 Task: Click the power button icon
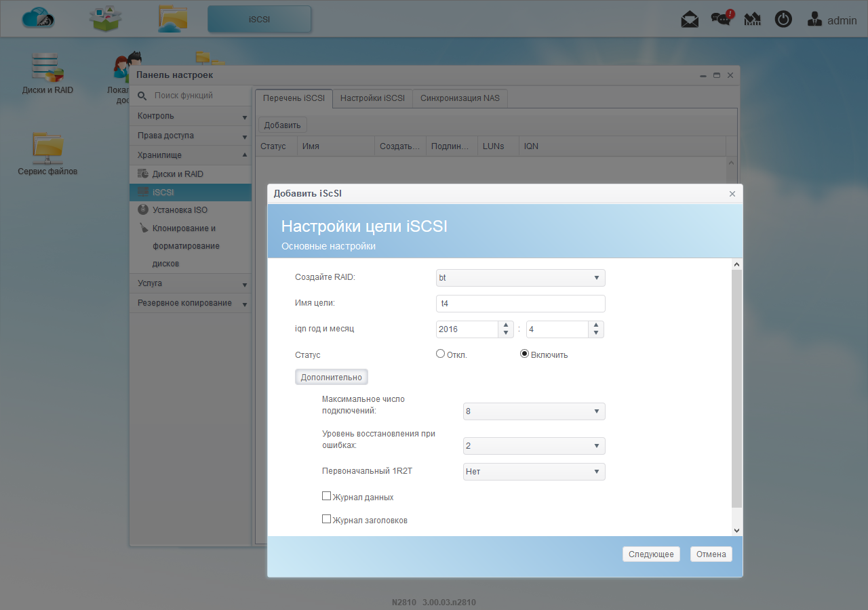click(783, 20)
